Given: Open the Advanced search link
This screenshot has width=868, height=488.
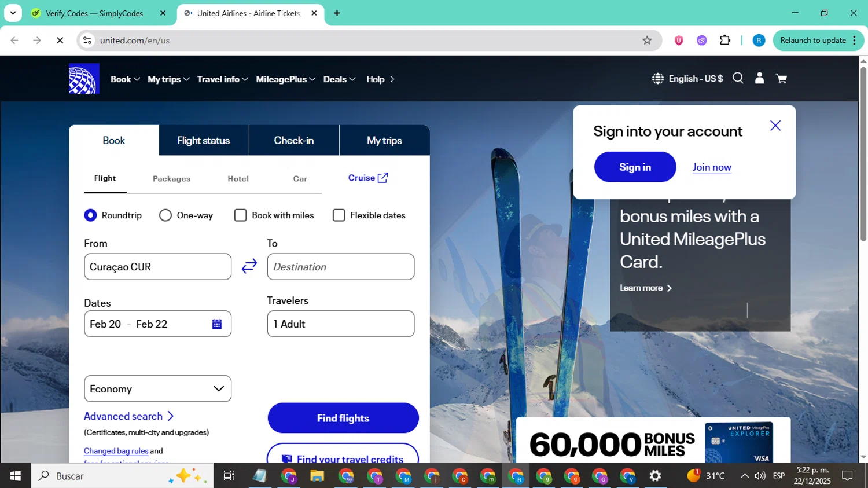Looking at the screenshot, I should pyautogui.click(x=128, y=416).
